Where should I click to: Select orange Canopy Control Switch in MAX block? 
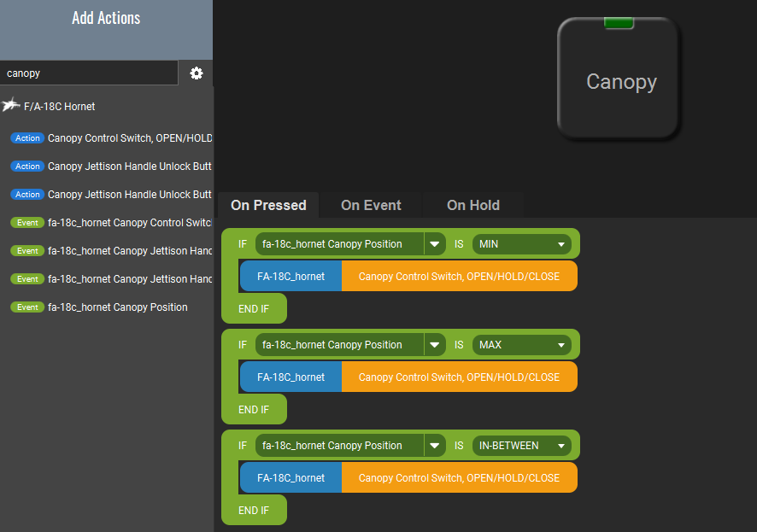459,377
